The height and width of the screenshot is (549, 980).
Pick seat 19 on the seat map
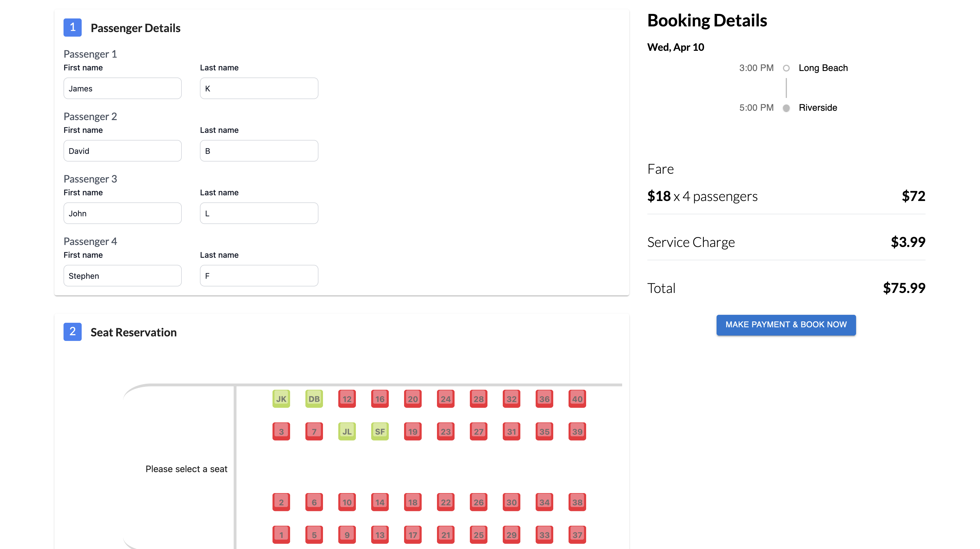[x=412, y=431]
